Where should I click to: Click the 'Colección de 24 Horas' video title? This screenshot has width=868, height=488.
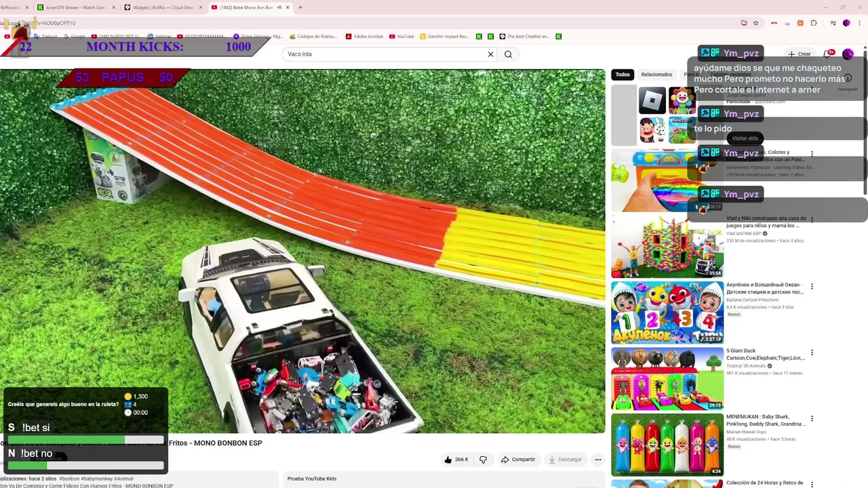(x=765, y=483)
